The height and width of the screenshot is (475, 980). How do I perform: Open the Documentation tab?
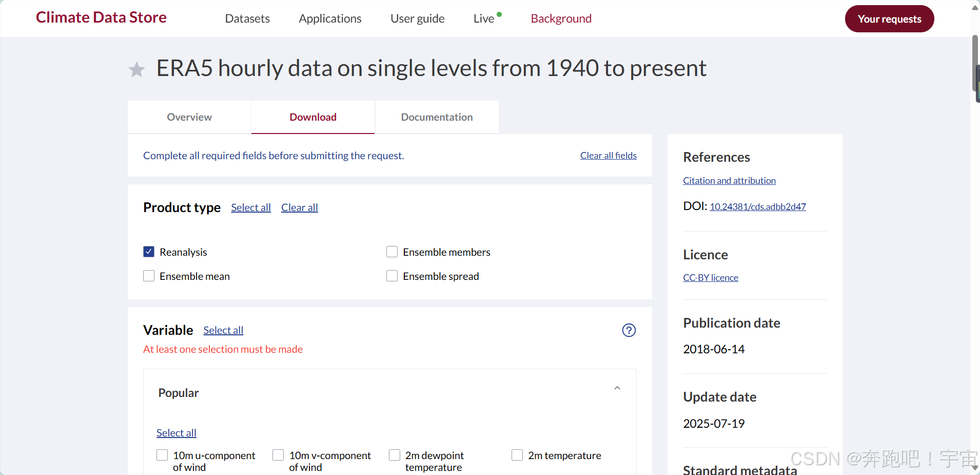[x=437, y=117]
